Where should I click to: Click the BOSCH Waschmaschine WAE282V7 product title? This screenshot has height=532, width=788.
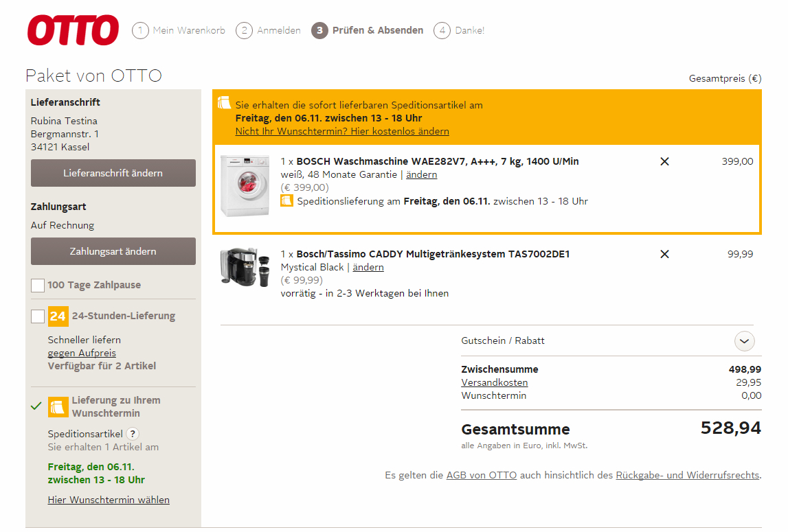click(x=438, y=161)
